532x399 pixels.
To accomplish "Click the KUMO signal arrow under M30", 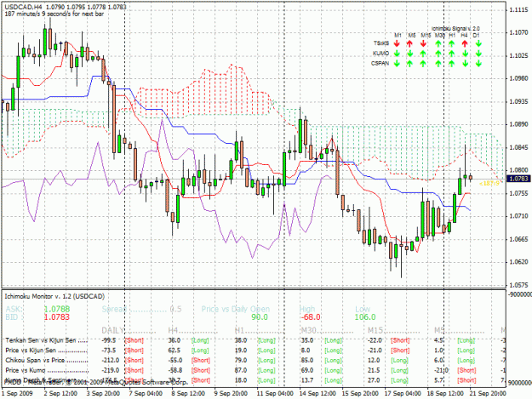I will pos(438,54).
